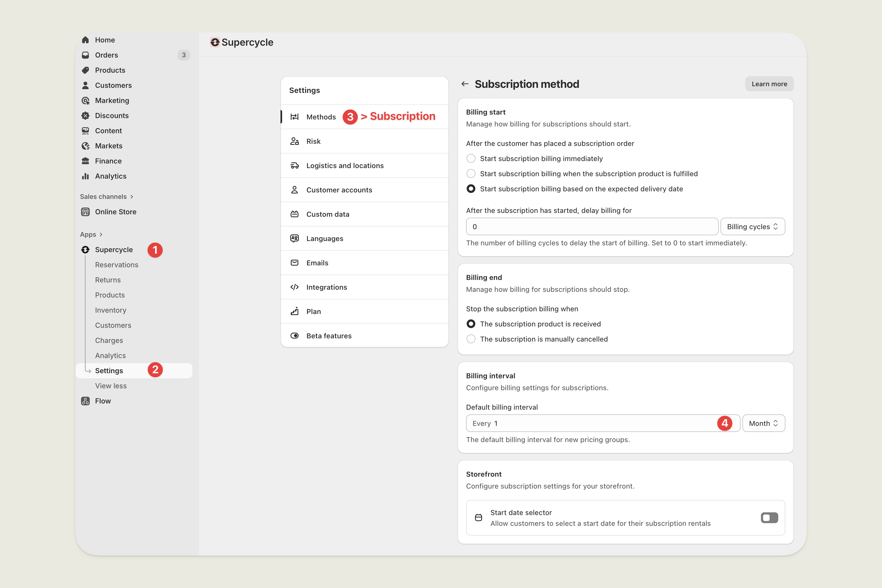Click the back arrow beside Subscription method
The image size is (882, 588).
[x=465, y=84]
